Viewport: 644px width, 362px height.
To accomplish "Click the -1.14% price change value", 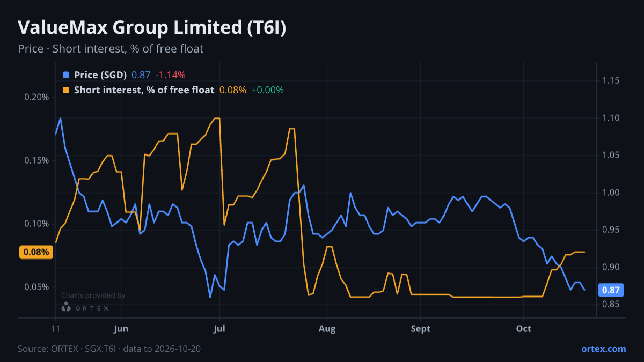I will tap(170, 75).
